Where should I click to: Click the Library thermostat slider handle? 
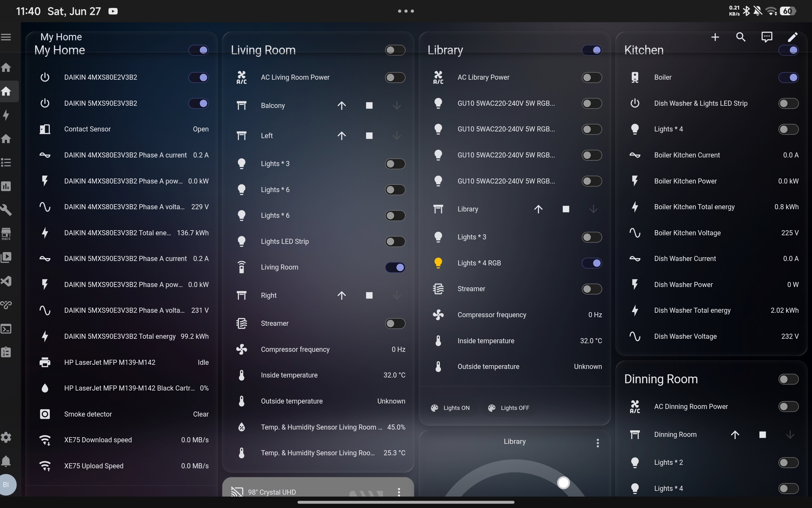coord(563,483)
